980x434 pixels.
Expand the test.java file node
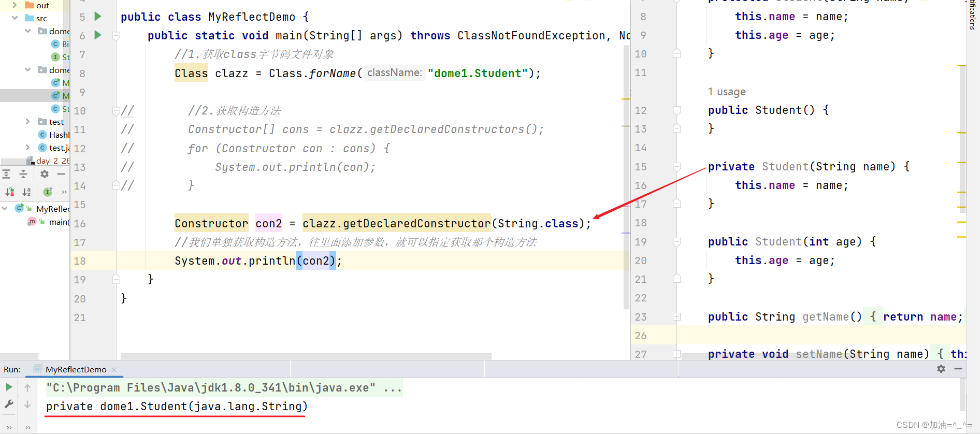click(x=27, y=148)
